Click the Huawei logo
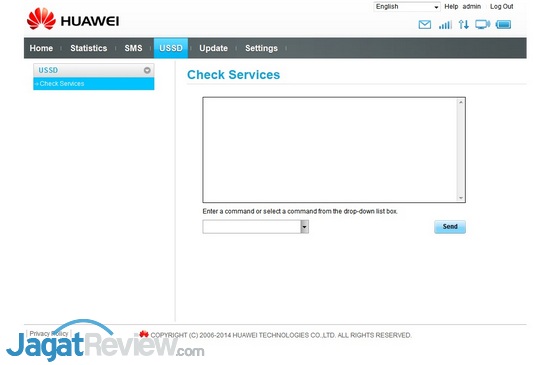 point(73,19)
